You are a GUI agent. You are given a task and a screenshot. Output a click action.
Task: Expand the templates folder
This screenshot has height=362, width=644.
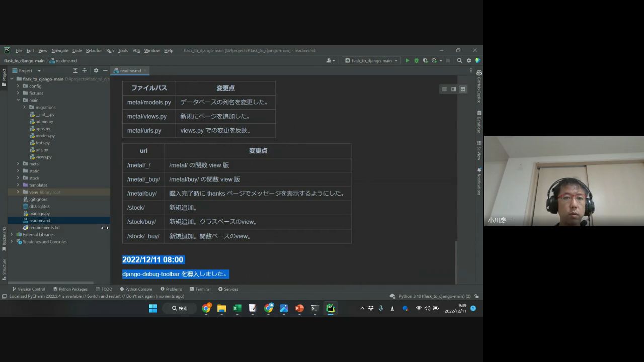[18, 185]
